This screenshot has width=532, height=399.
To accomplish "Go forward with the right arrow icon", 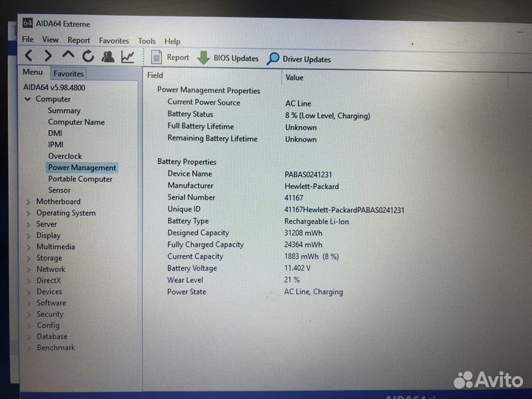I will pyautogui.click(x=48, y=55).
